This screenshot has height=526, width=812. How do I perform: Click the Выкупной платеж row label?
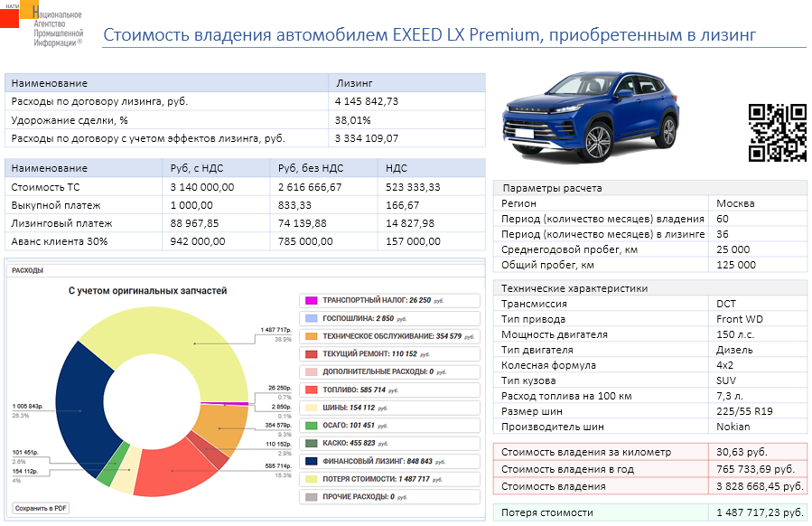[x=56, y=205]
